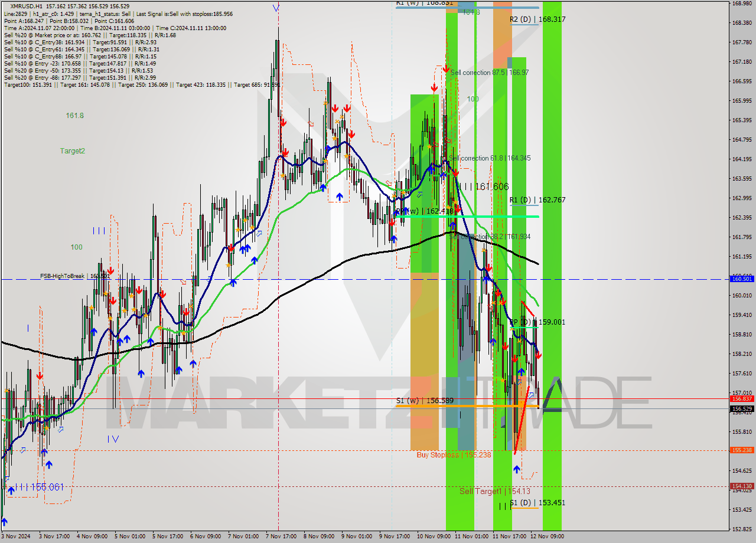Click the '10 Nov 09:00' time axis label
756x543 pixels.
click(434, 537)
